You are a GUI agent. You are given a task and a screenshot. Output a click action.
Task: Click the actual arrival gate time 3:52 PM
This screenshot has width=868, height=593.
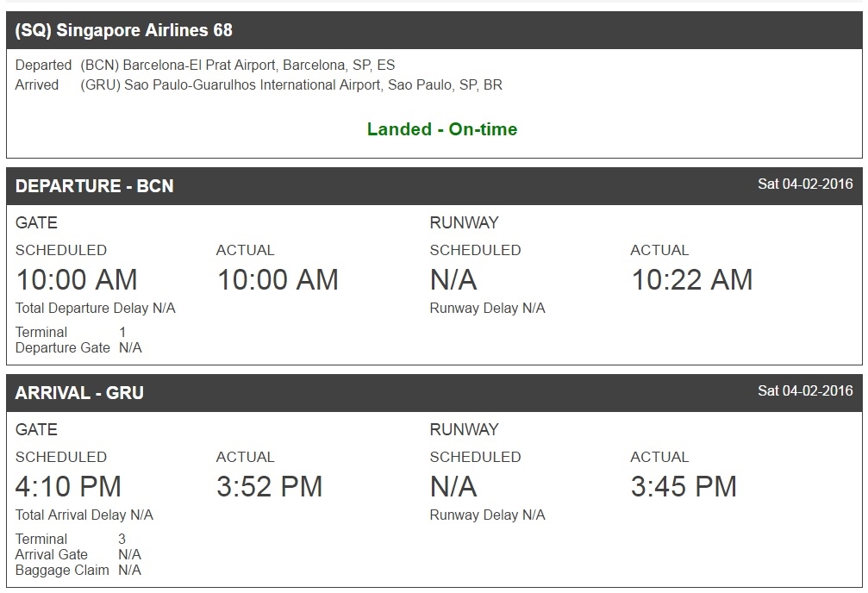tap(269, 486)
